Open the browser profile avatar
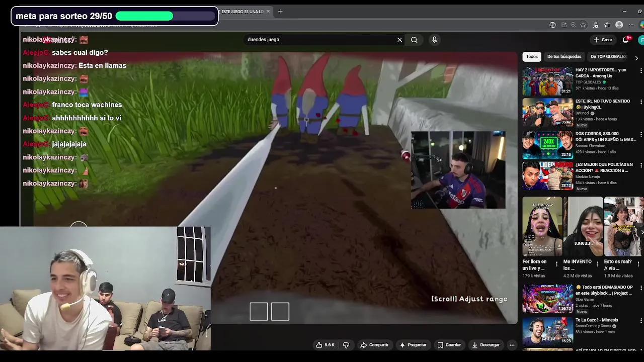The height and width of the screenshot is (362, 644). [x=619, y=25]
